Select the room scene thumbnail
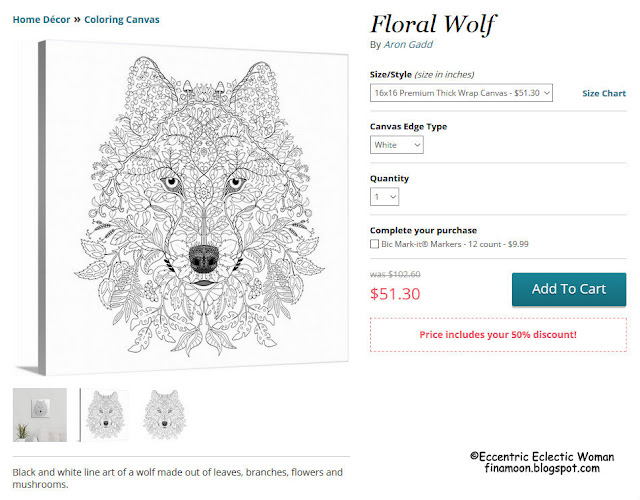This screenshot has height=500, width=640. [x=40, y=415]
